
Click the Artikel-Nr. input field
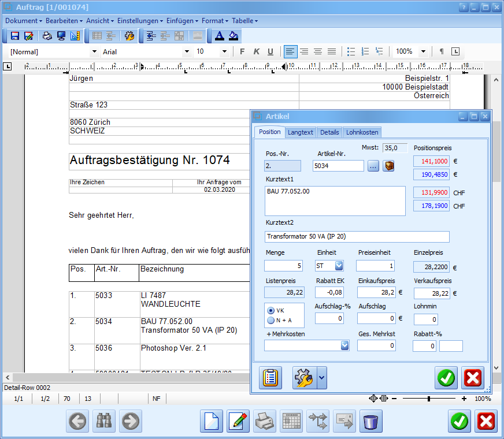click(x=338, y=166)
